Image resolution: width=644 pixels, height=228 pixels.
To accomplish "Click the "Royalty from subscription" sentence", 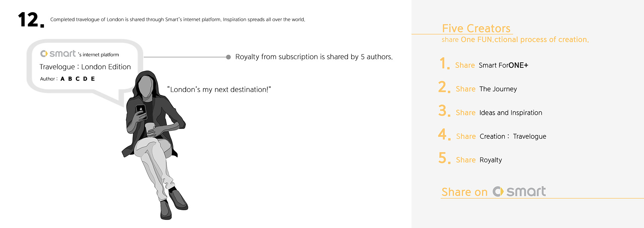I will (x=314, y=57).
